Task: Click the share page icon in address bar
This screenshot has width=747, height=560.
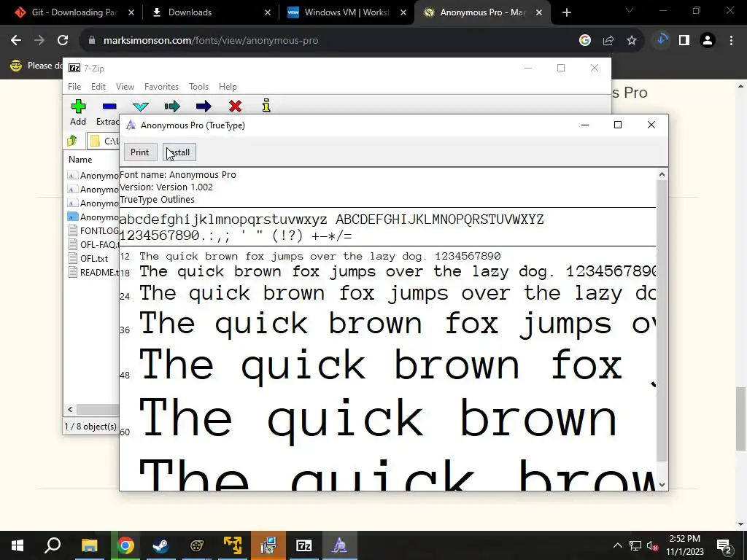Action: click(x=608, y=41)
